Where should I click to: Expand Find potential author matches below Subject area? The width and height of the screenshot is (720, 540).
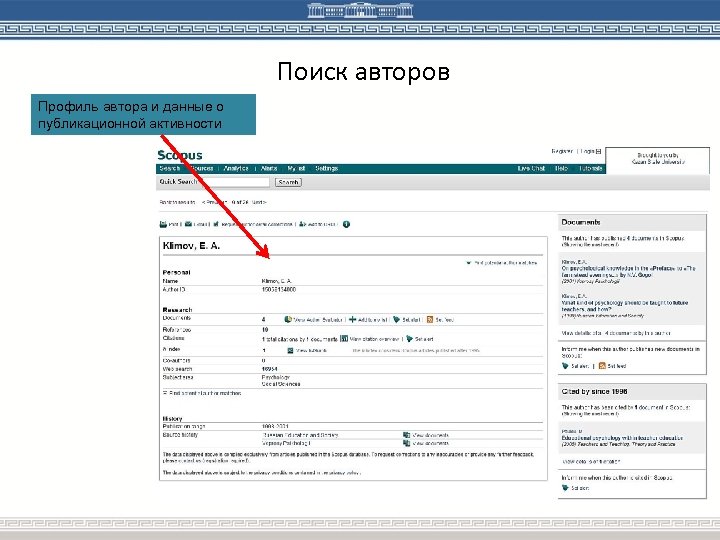tap(202, 393)
